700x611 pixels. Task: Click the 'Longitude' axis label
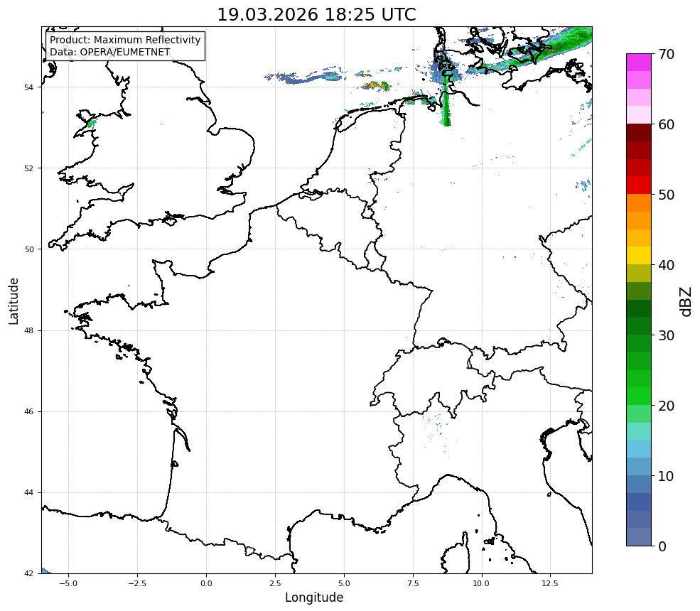[314, 598]
